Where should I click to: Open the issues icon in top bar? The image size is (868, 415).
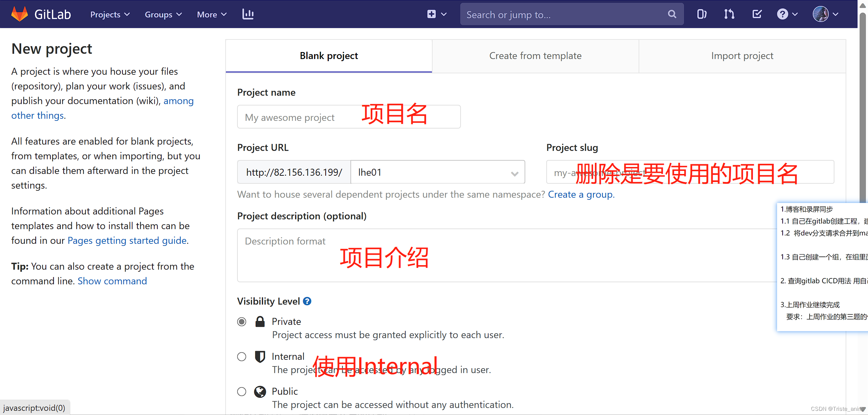pos(702,14)
